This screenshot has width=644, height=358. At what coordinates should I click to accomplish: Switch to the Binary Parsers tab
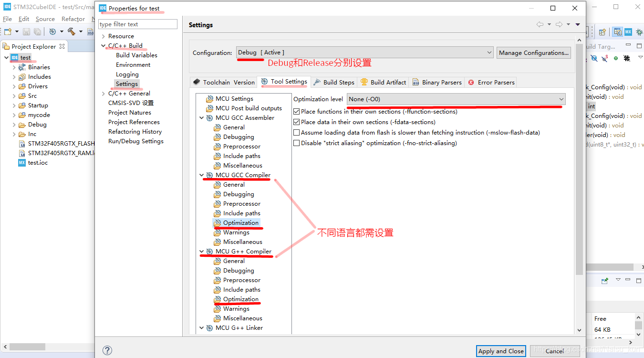[437, 82]
